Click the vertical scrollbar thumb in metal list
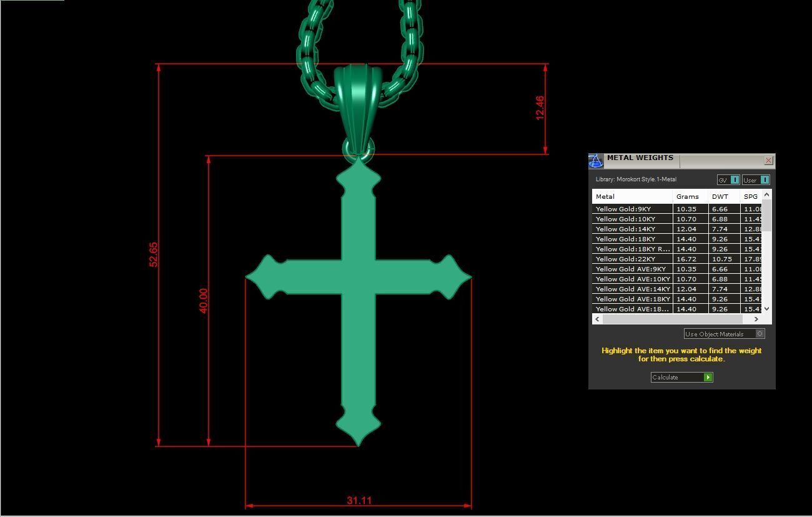 (766, 216)
